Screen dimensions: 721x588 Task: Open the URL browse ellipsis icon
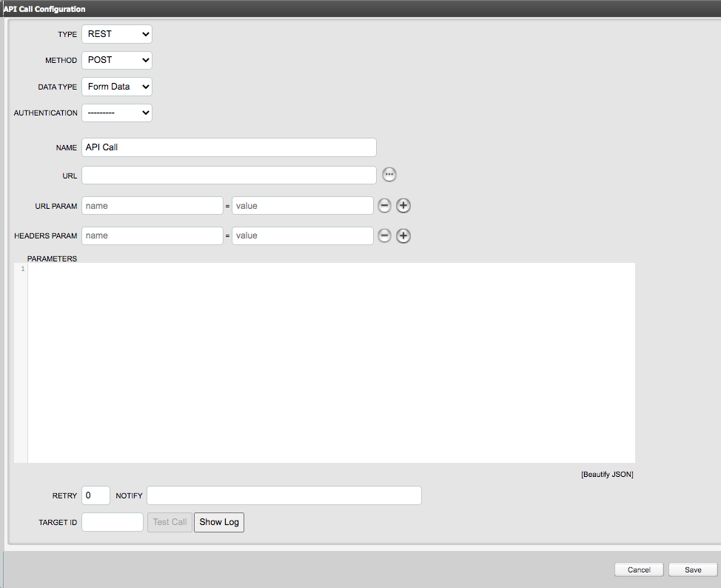point(389,175)
